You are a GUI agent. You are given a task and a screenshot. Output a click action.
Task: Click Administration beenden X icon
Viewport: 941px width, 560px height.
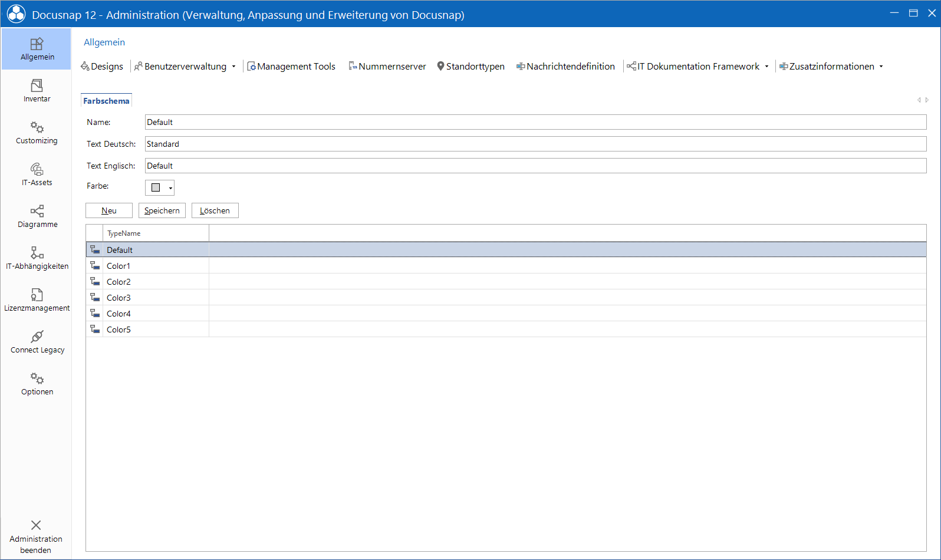coord(36,525)
